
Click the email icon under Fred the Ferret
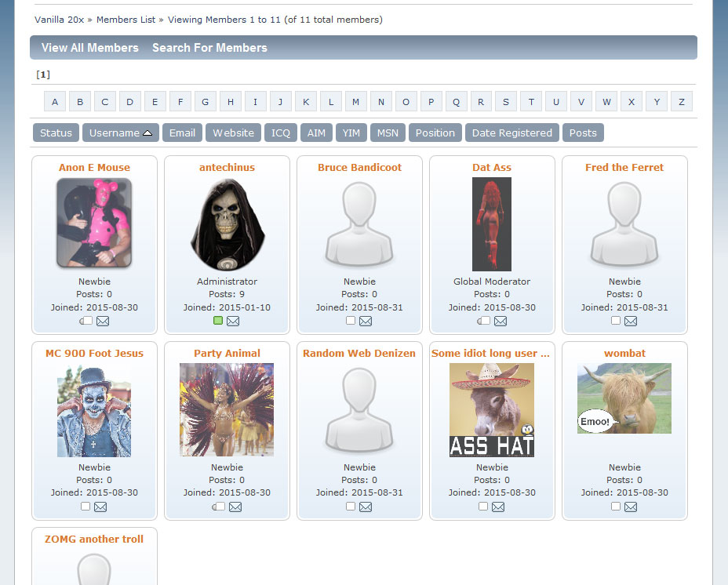tap(631, 321)
